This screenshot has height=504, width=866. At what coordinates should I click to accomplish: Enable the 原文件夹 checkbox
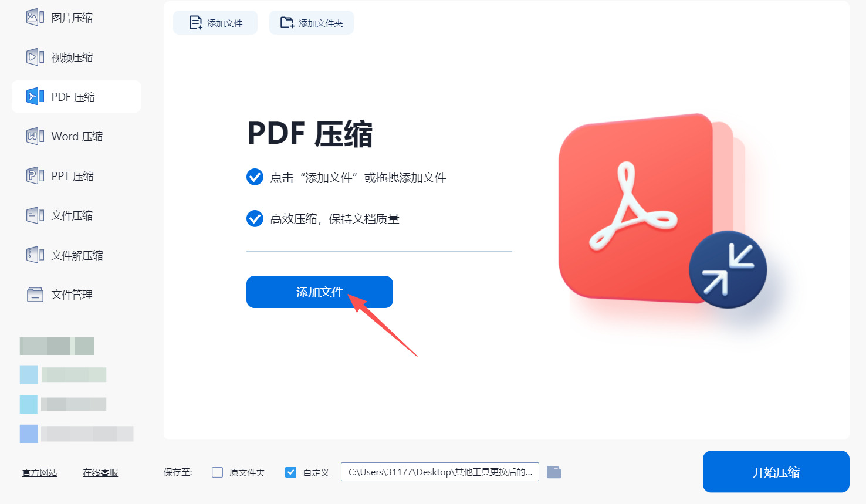point(217,472)
